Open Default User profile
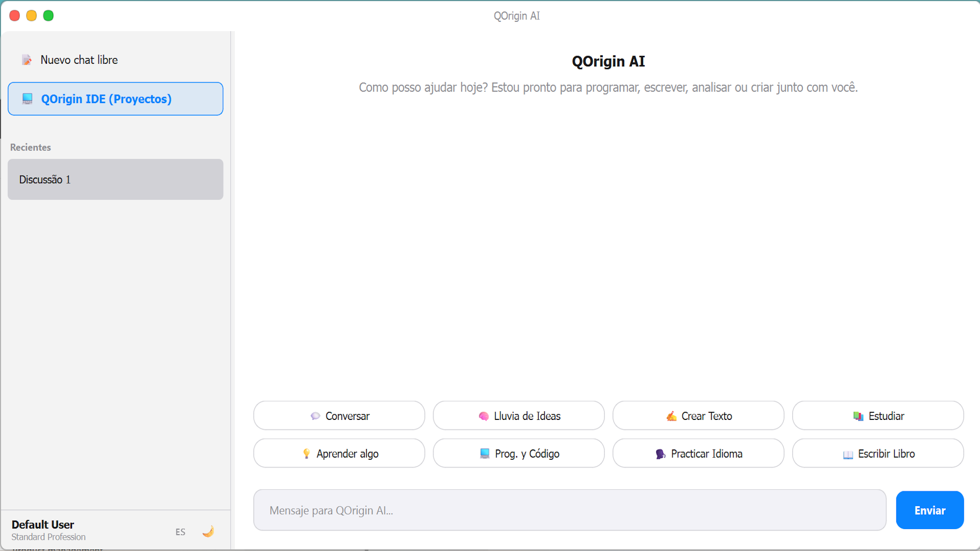 [43, 524]
